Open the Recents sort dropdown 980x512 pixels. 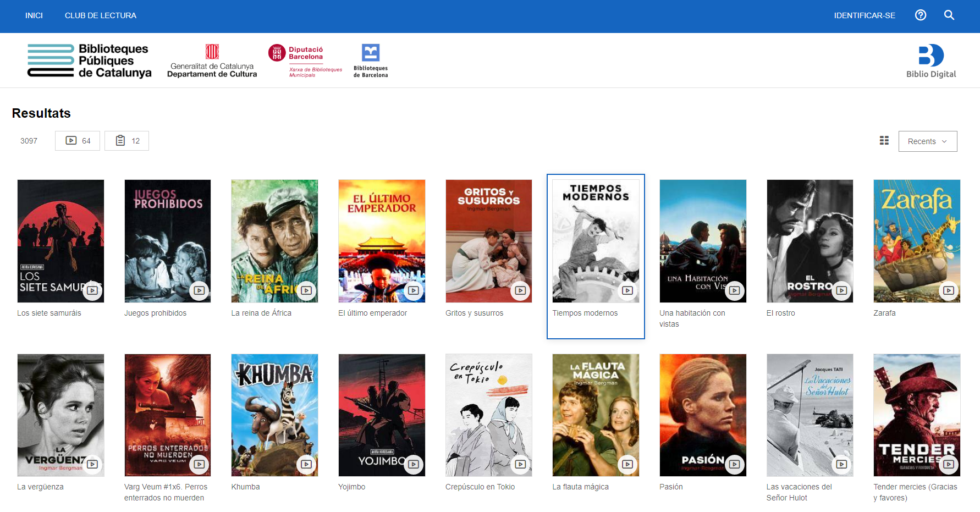click(928, 141)
